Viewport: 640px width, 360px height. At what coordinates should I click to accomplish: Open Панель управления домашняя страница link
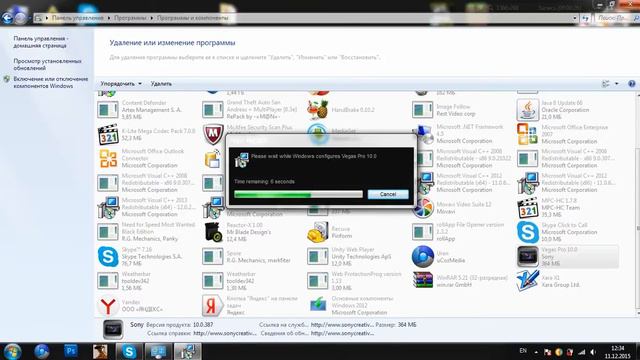click(40, 42)
